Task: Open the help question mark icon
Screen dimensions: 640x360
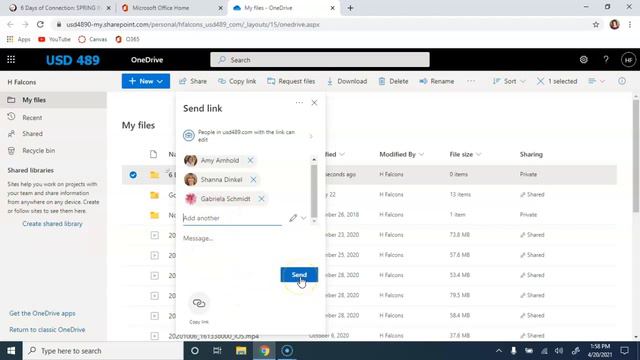Action: [x=606, y=60]
